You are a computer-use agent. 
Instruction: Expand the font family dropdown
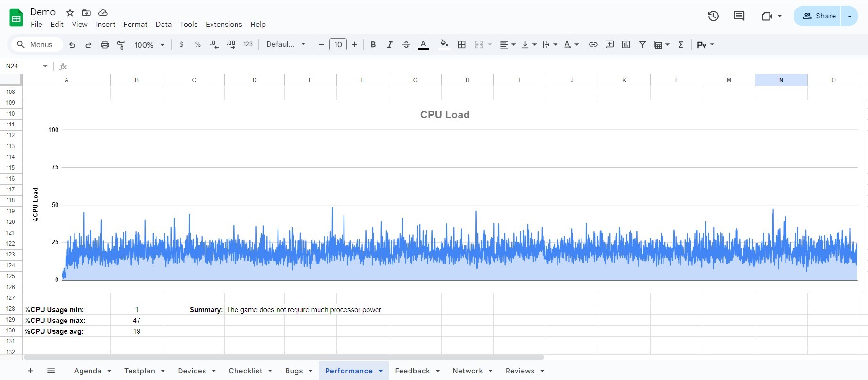pyautogui.click(x=286, y=44)
